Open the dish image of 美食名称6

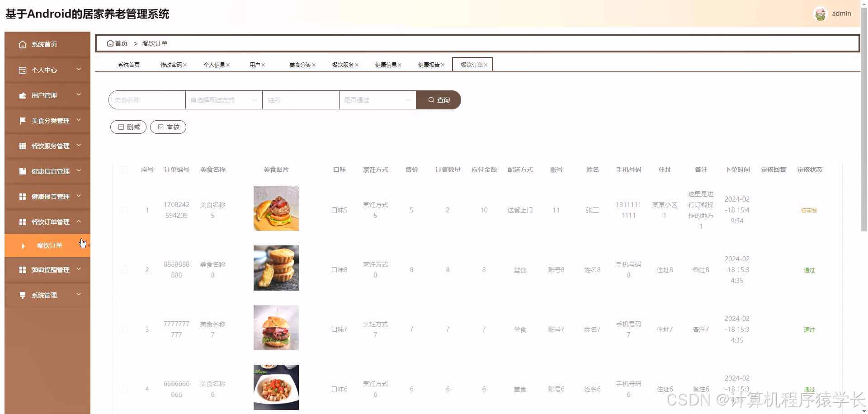(276, 387)
